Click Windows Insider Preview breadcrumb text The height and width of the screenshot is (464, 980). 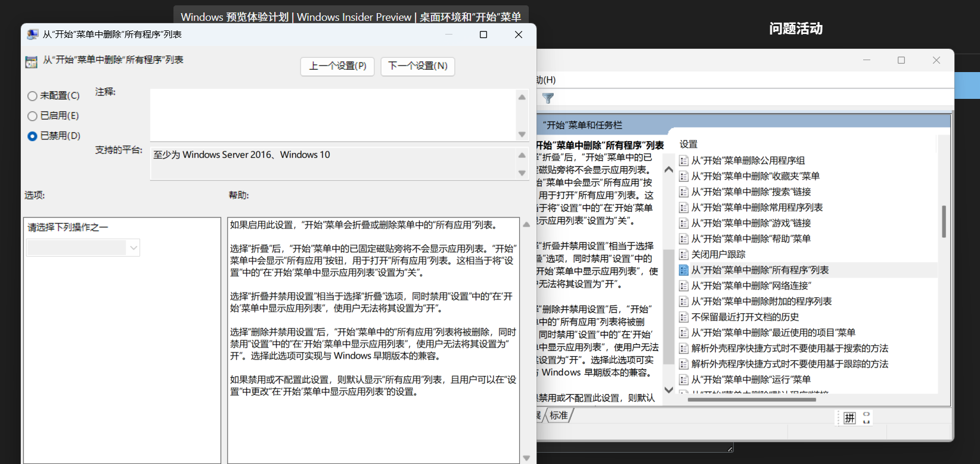(x=354, y=17)
